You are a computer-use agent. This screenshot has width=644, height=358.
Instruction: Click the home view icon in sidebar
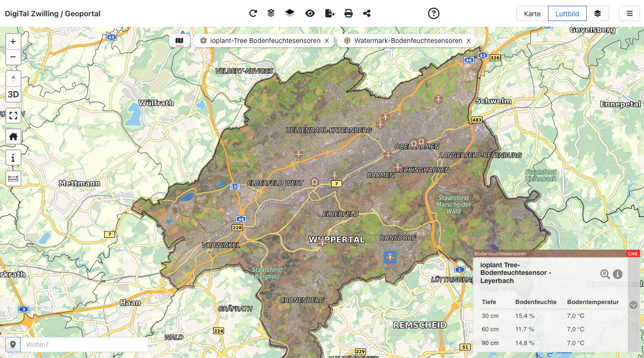(13, 137)
